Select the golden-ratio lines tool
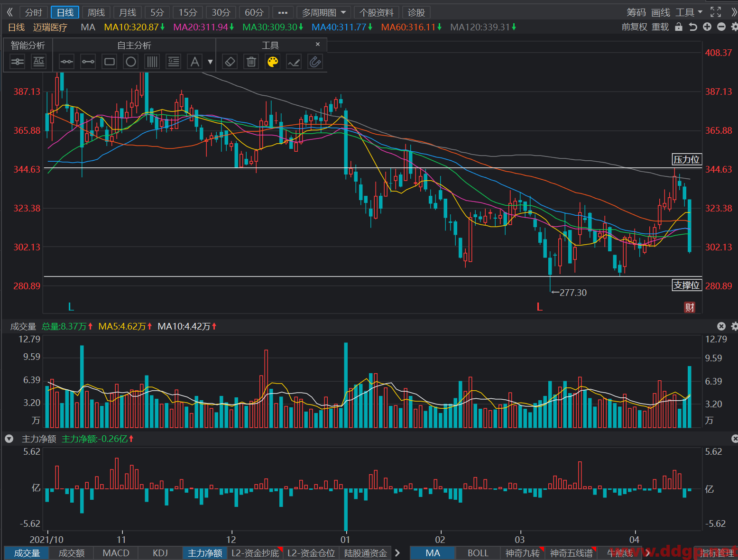Screen dimensions: 738x560 point(174,62)
